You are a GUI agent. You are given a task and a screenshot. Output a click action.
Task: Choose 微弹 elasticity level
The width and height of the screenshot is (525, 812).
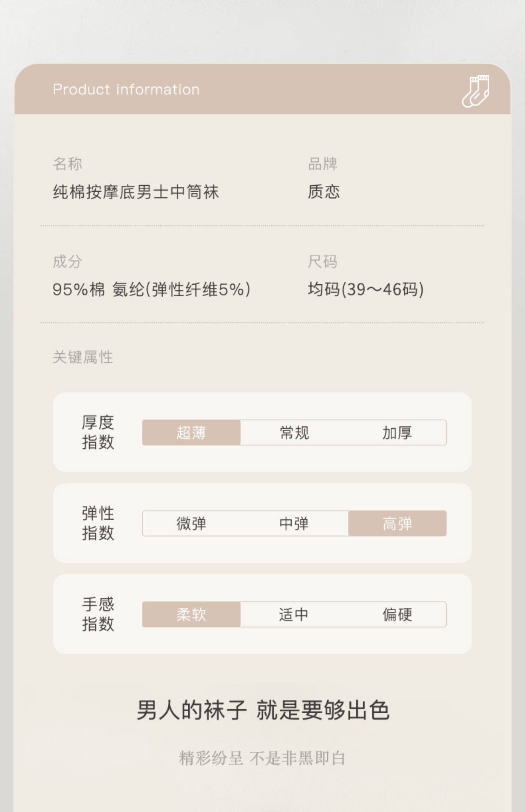(x=191, y=523)
